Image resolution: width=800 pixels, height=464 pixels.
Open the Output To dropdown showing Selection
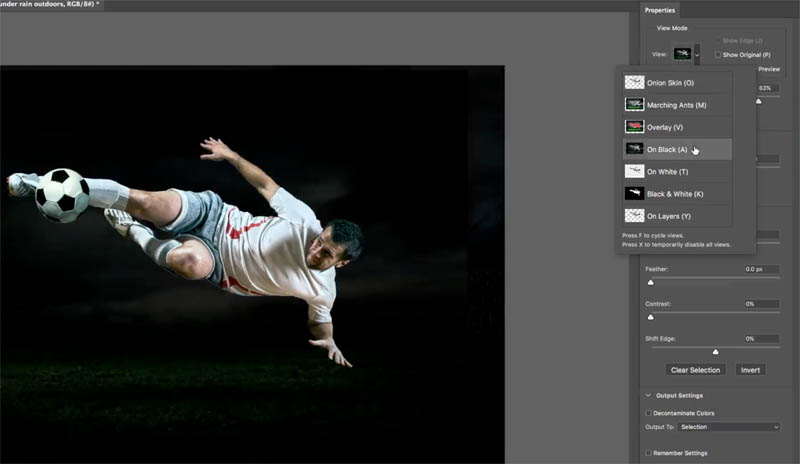click(x=729, y=427)
